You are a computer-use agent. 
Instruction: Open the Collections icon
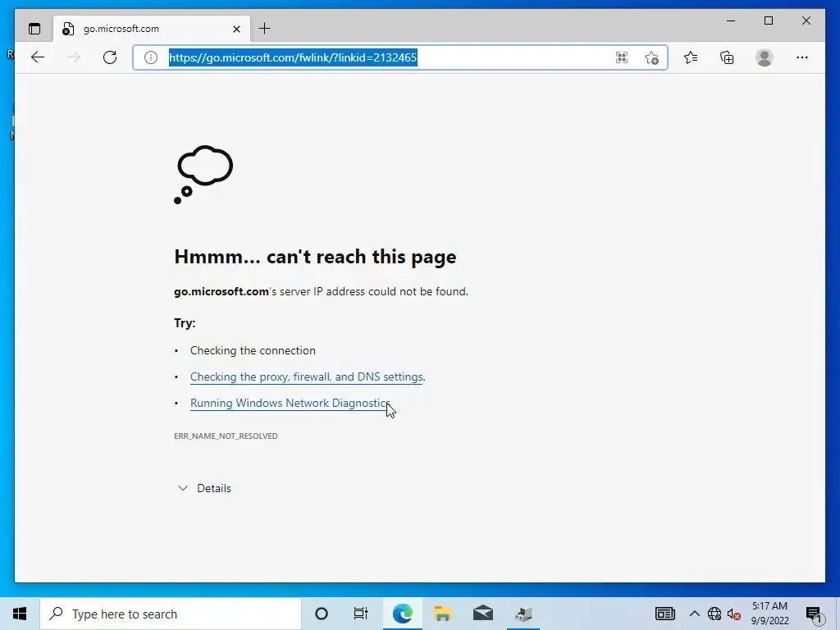(x=727, y=57)
